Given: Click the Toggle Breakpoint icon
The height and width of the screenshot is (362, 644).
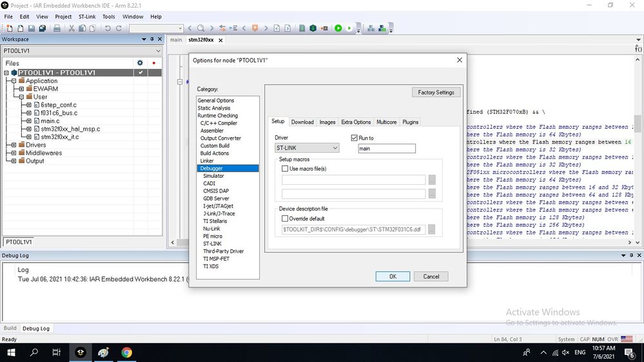Looking at the screenshot, I should 324,28.
